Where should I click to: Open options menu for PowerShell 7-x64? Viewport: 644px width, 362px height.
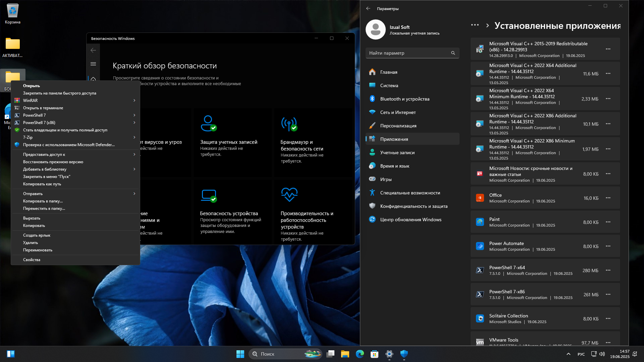coord(608,270)
